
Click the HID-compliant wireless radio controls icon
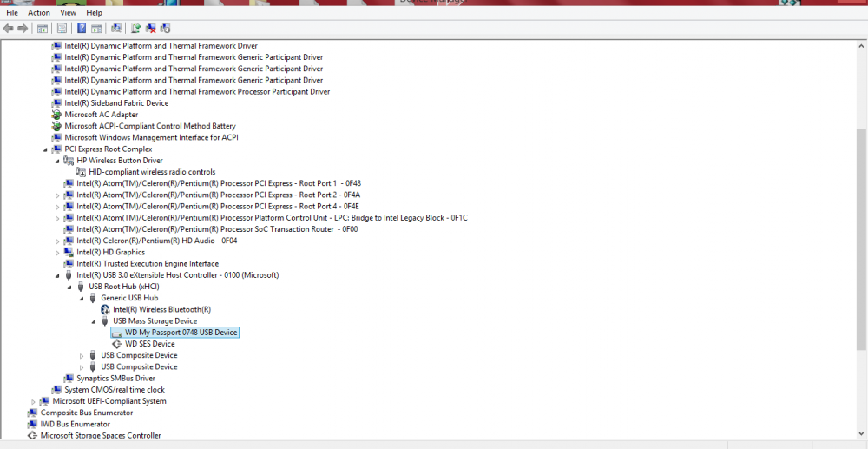(x=81, y=172)
